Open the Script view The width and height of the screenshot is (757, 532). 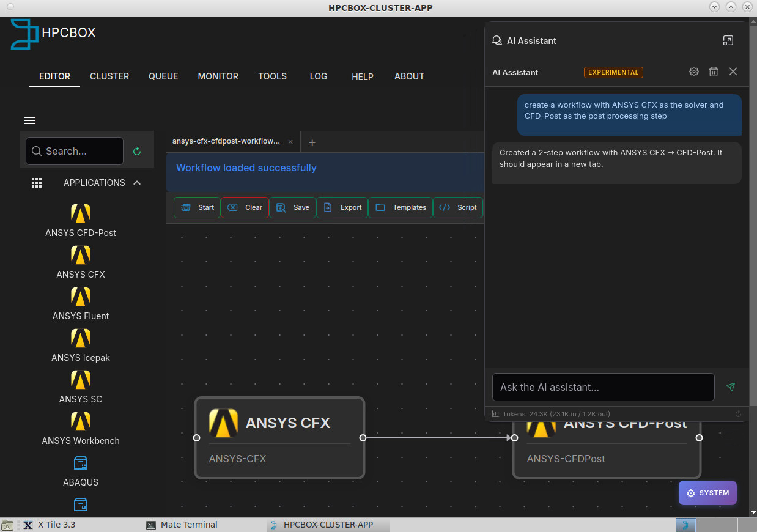[458, 207]
